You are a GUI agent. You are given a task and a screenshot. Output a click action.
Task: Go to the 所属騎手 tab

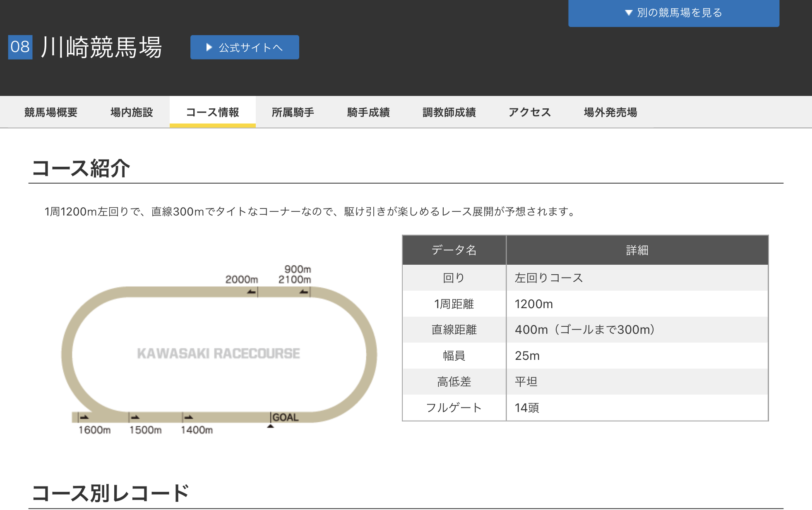(293, 112)
